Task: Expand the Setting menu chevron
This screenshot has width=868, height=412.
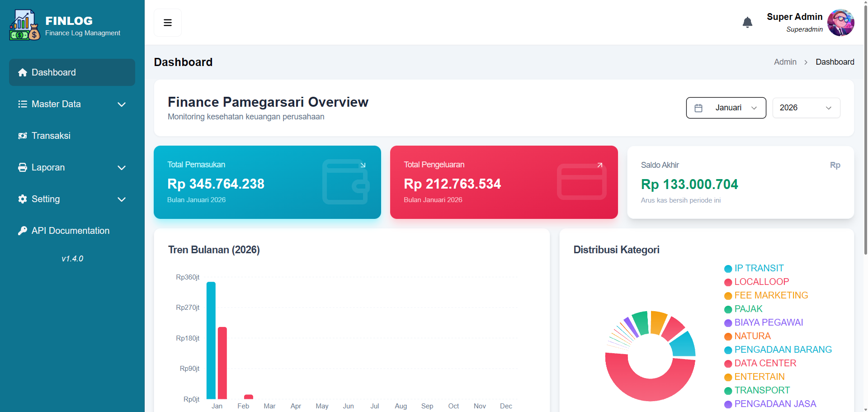Action: 121,199
